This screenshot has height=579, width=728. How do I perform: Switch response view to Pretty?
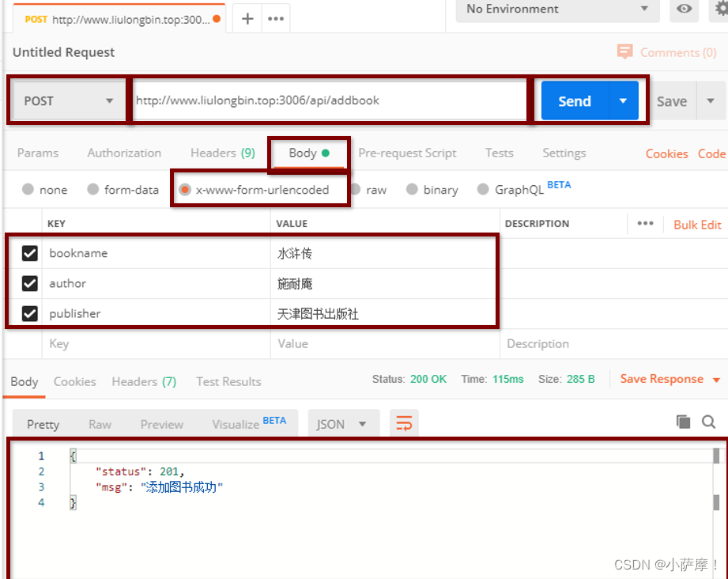[x=43, y=424]
